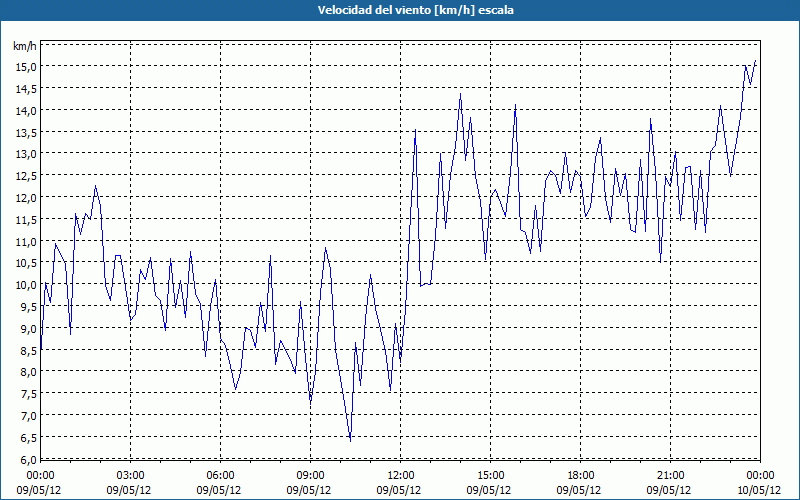The height and width of the screenshot is (500, 800).
Task: Click the 10,0 y-axis value
Action: pos(27,285)
